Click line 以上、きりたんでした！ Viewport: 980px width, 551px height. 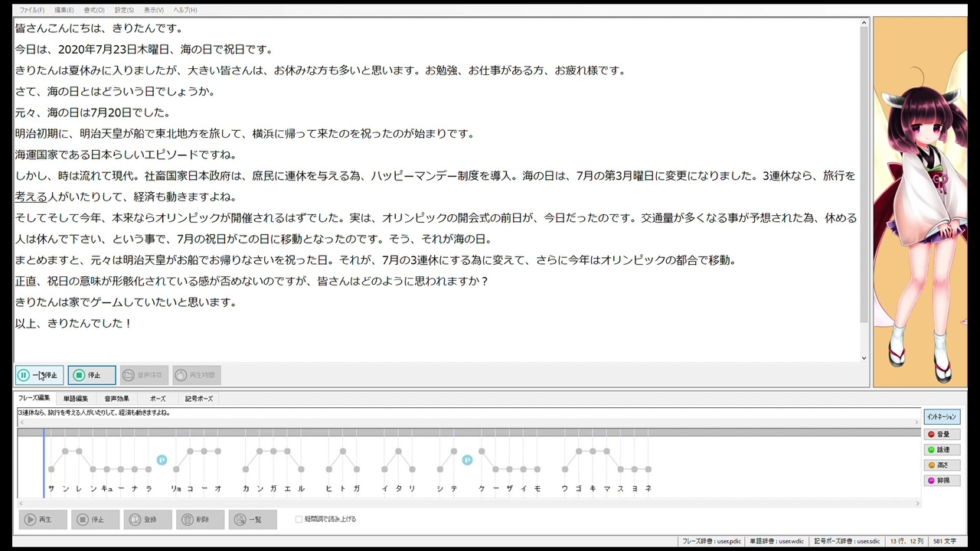(73, 324)
